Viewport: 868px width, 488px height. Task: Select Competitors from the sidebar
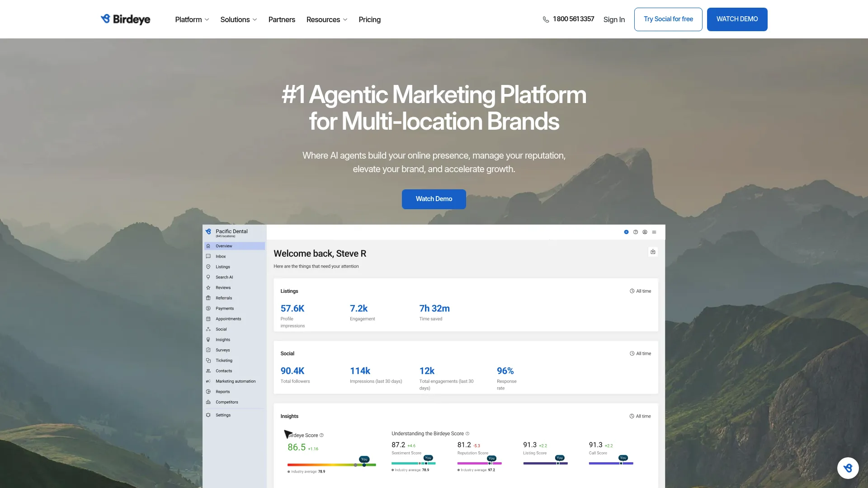pyautogui.click(x=226, y=402)
